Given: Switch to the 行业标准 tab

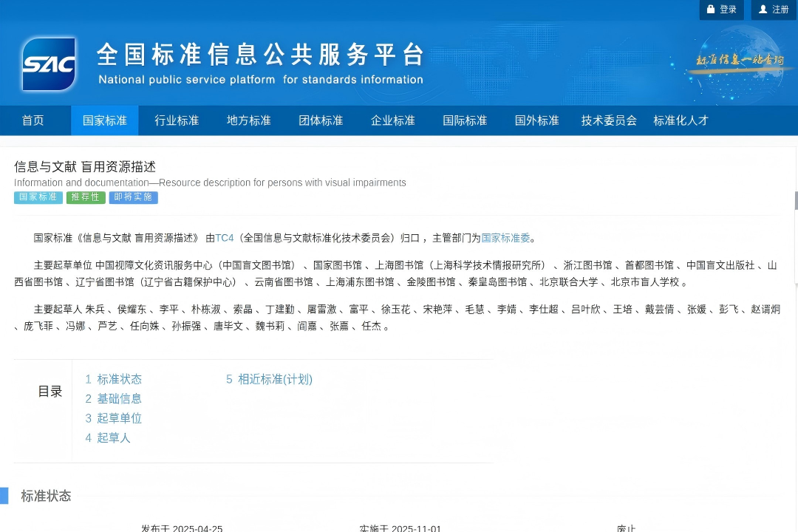Looking at the screenshot, I should coord(177,120).
